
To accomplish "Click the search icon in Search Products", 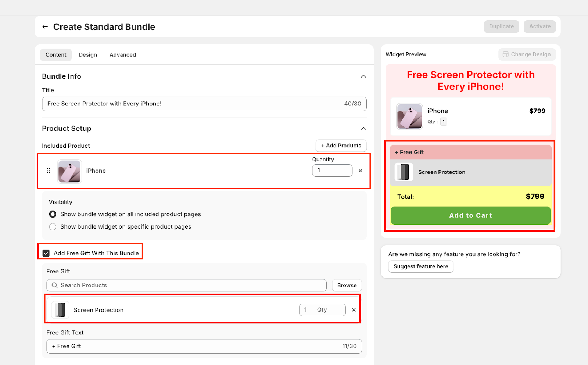I will 55,285.
